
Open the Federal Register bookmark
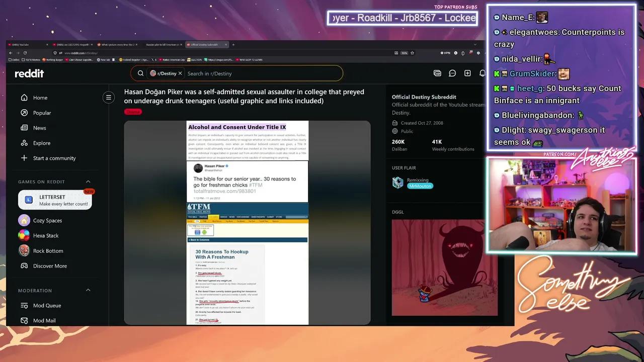[x=133, y=60]
